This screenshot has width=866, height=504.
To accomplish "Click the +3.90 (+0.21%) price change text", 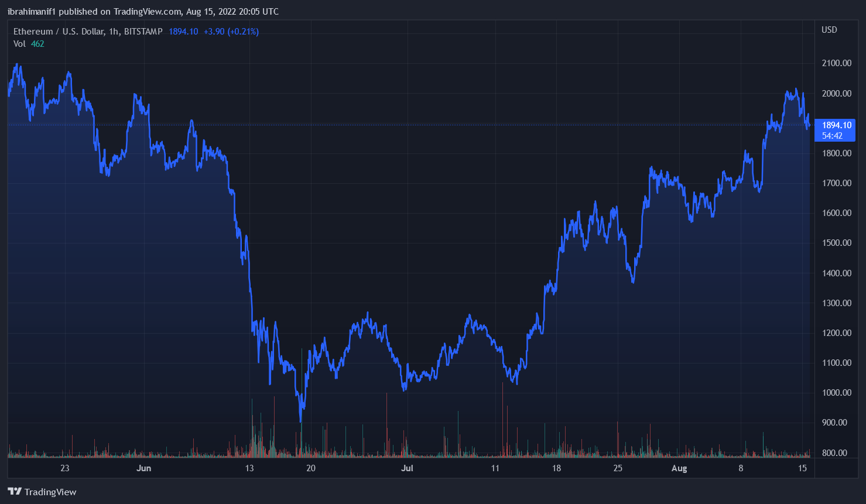I will 231,32.
